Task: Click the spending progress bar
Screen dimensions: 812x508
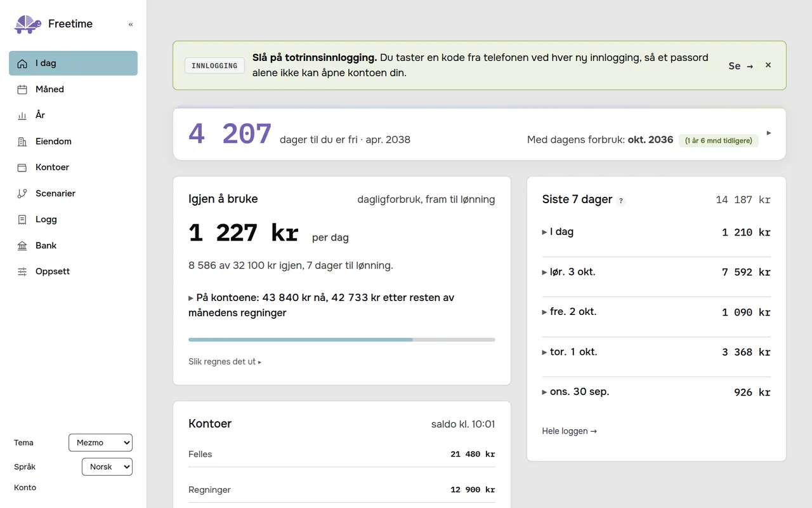Action: pyautogui.click(x=342, y=340)
